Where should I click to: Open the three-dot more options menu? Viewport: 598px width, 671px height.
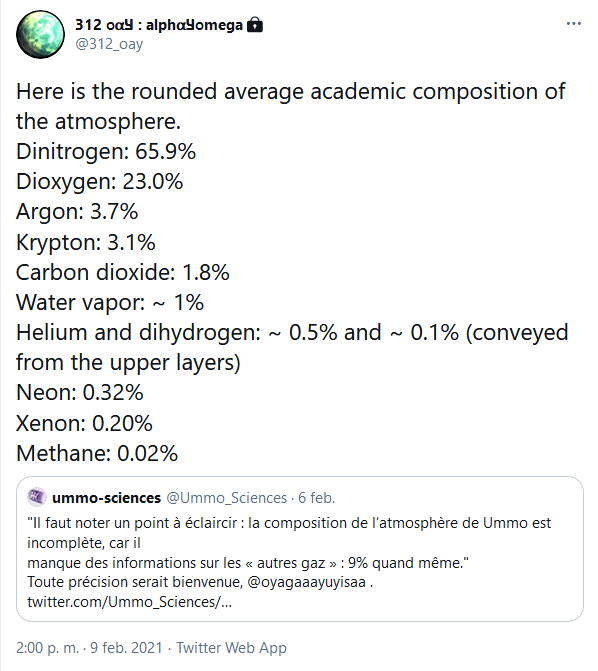(x=574, y=24)
